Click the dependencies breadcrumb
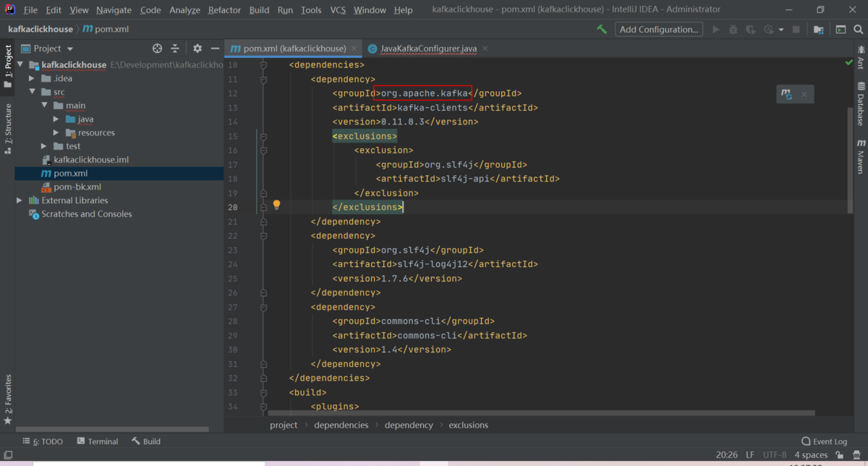The image size is (868, 466). click(341, 425)
